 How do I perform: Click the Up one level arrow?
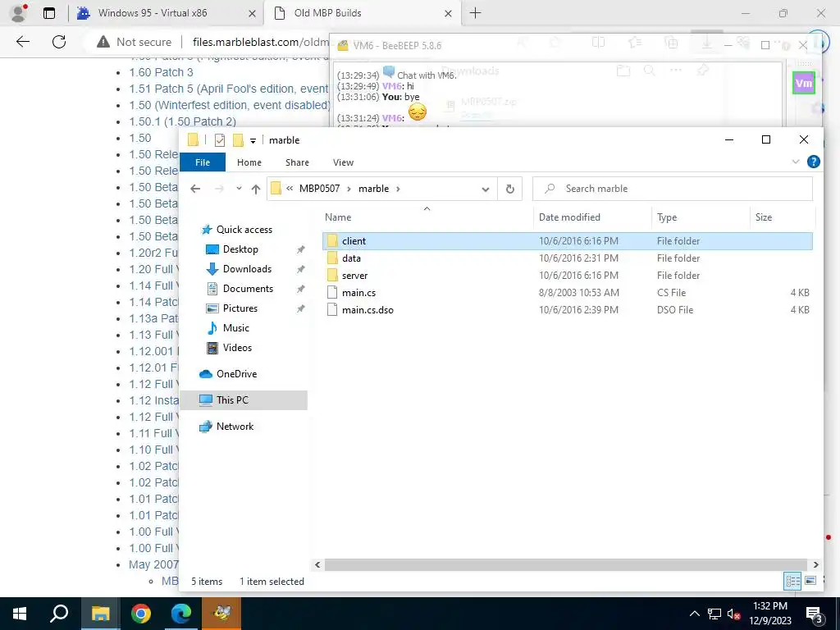pyautogui.click(x=256, y=189)
